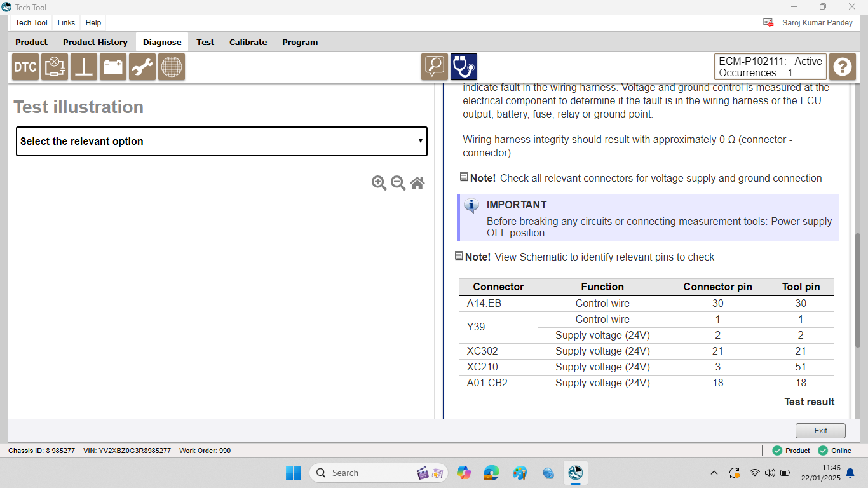Viewport: 868px width, 488px height.
Task: Click the "Test result" heading
Action: click(x=809, y=402)
